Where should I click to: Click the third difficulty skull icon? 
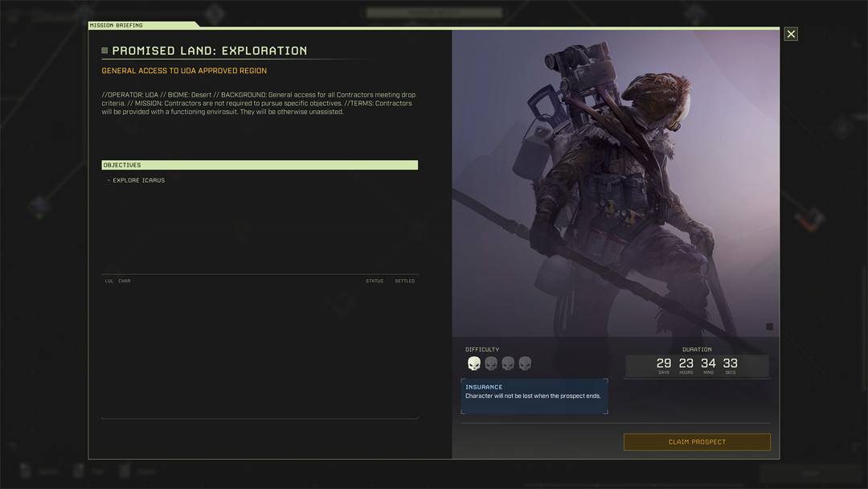click(508, 364)
